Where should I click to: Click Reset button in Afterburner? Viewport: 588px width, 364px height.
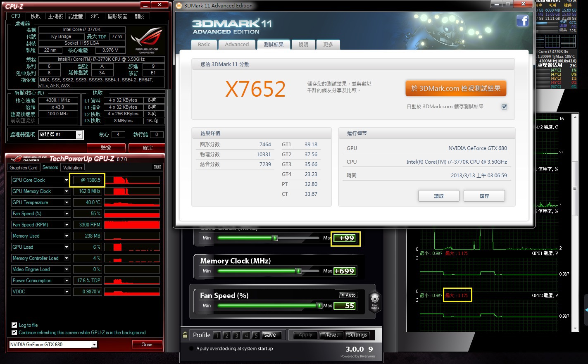pos(331,335)
